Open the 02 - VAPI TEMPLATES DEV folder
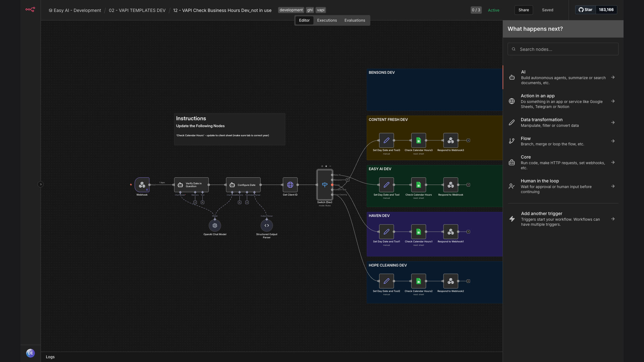The height and width of the screenshot is (362, 644). (137, 10)
